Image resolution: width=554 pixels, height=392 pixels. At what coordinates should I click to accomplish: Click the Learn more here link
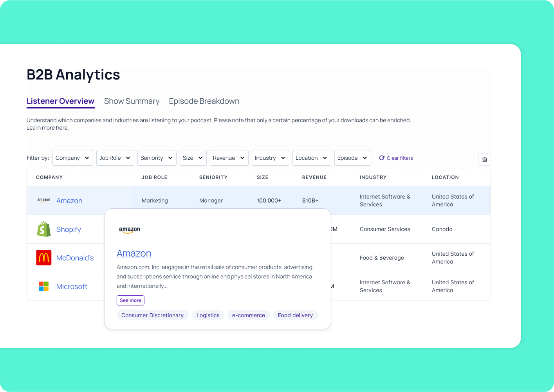coord(47,128)
